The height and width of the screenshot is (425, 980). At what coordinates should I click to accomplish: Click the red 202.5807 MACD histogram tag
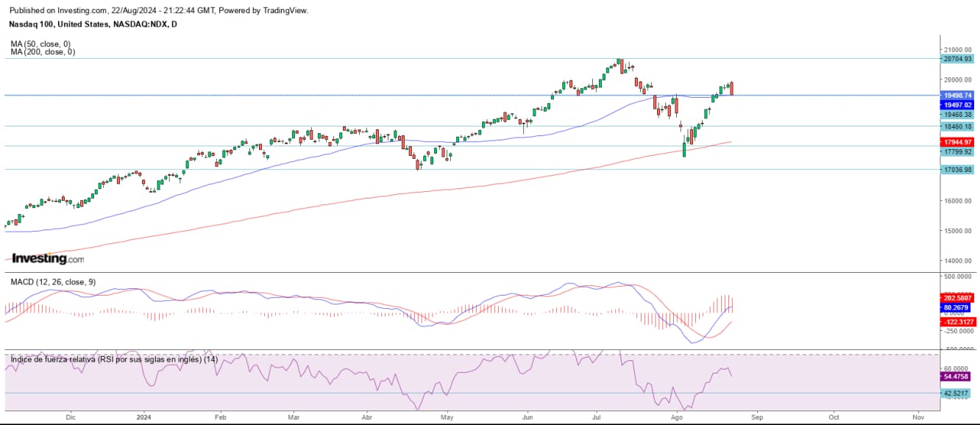click(x=957, y=298)
